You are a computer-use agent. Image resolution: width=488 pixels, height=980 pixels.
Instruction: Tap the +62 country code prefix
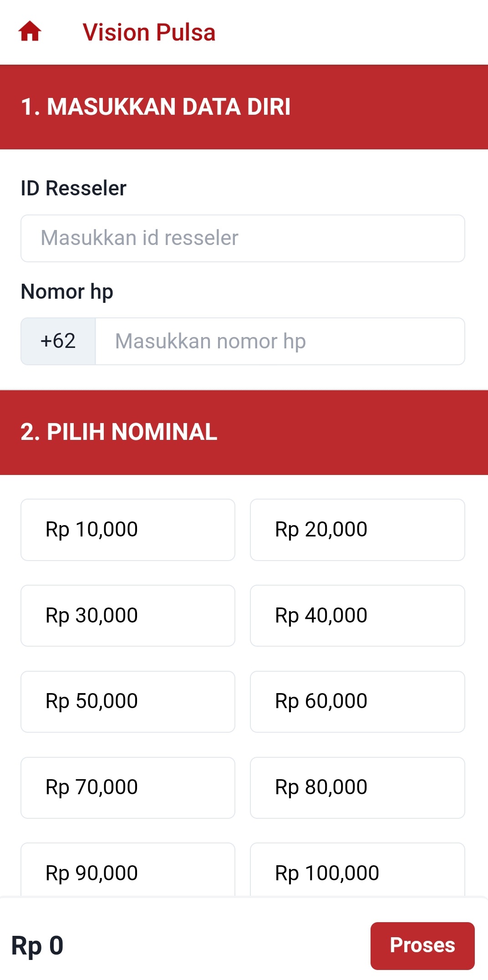pyautogui.click(x=58, y=341)
